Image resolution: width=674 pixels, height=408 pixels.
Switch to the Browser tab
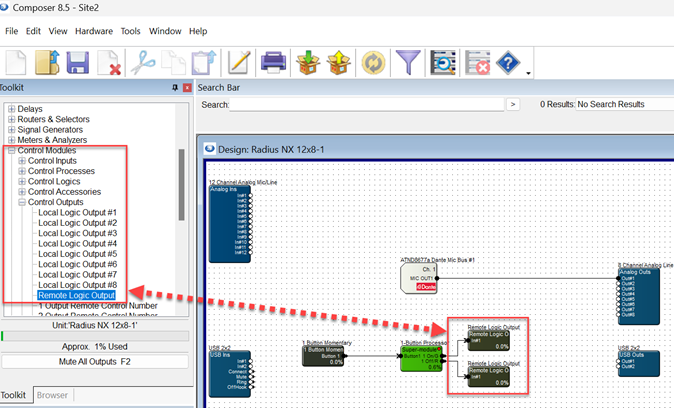(x=52, y=395)
